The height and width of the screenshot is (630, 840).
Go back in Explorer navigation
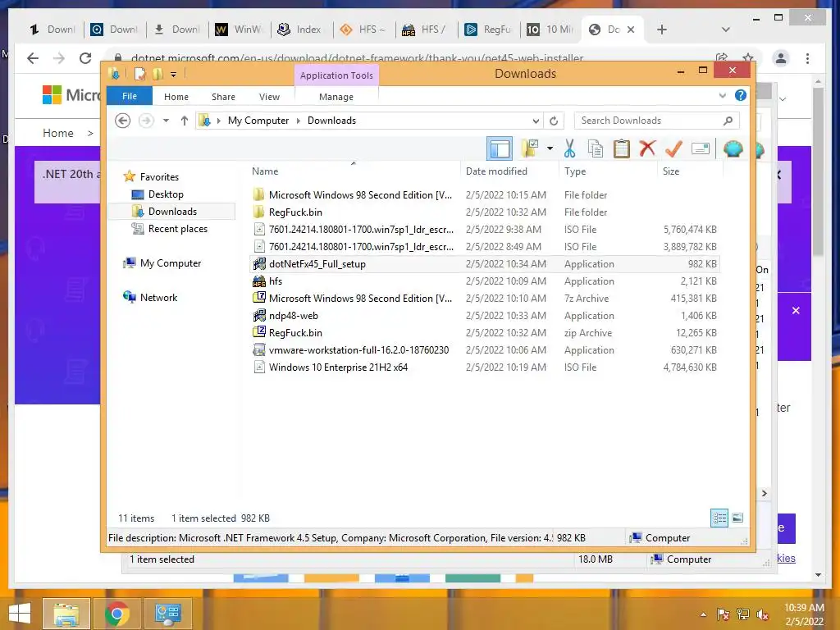(x=123, y=121)
